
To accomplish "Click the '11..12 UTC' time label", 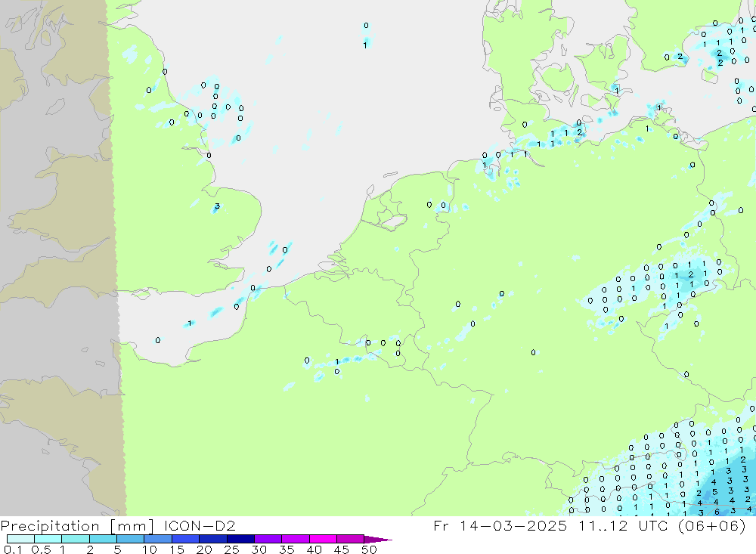I will (x=624, y=525).
